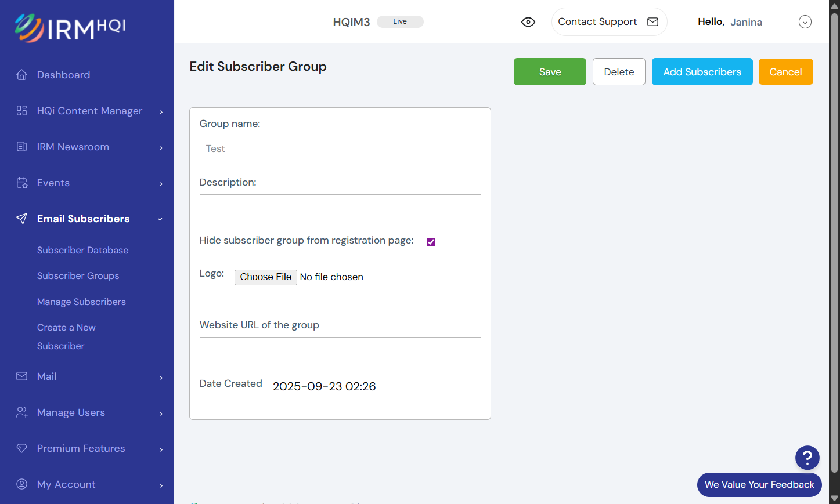Click the Contact Support button
This screenshot has height=504, width=840.
609,22
